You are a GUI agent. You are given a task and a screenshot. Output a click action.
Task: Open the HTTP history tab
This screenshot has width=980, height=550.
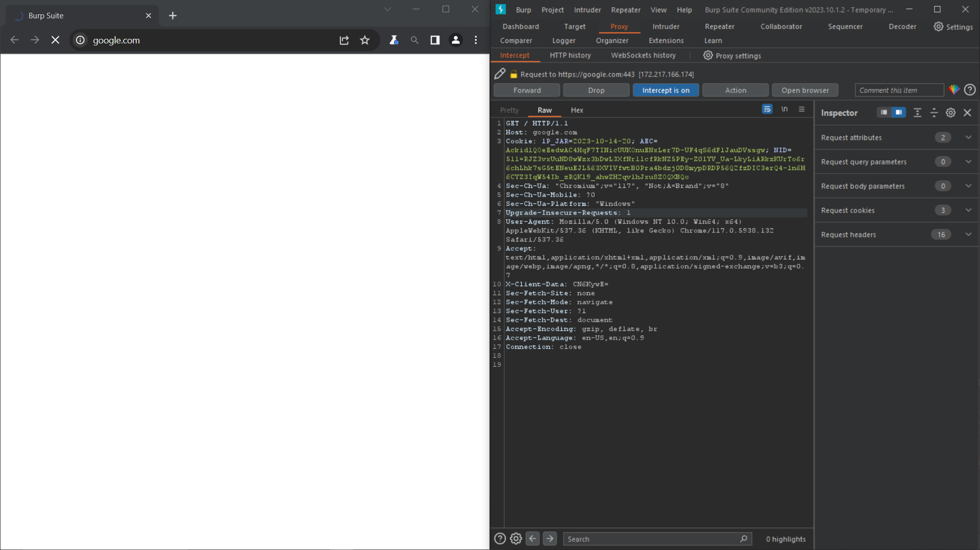tap(570, 55)
